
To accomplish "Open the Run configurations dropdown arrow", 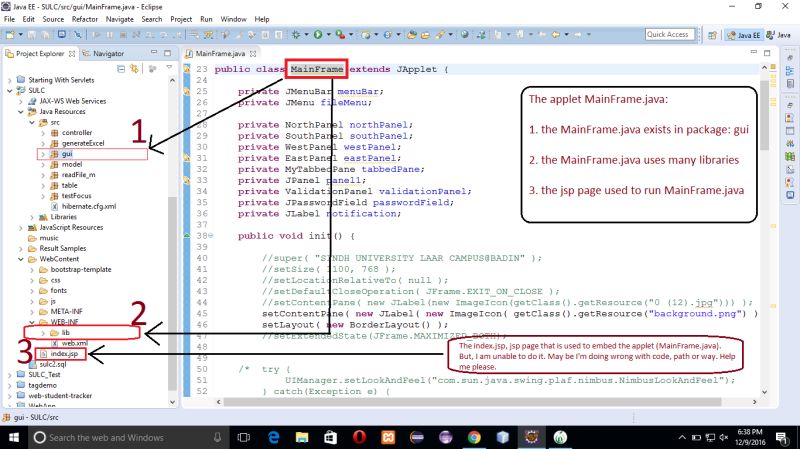I will pos(328,35).
